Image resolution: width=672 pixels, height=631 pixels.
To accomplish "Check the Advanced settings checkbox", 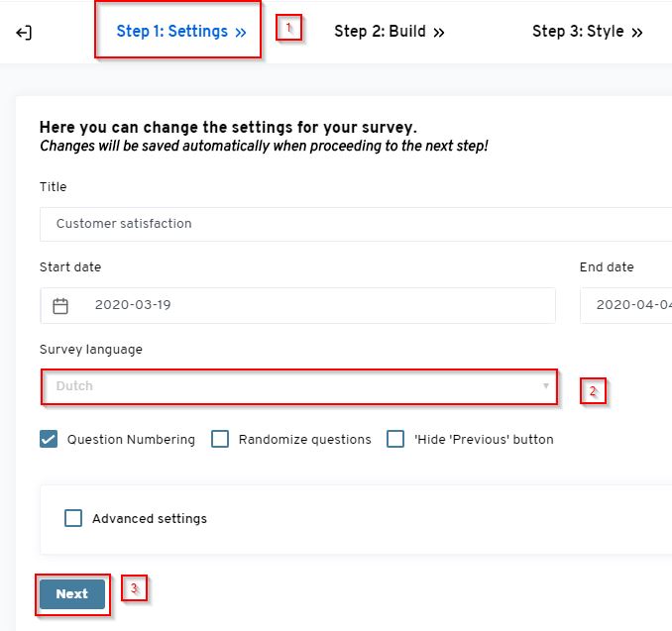I will click(73, 518).
